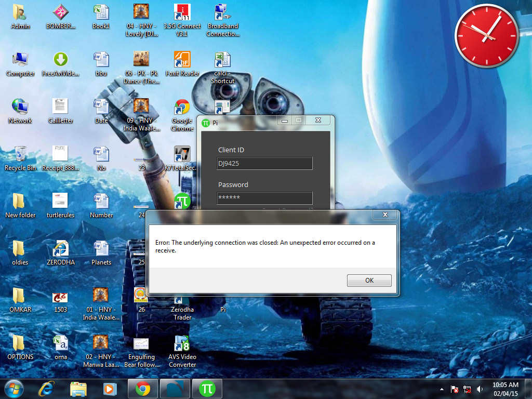Screen dimensions: 532x399
Task: Select the Callletter document icon
Action: point(61,111)
